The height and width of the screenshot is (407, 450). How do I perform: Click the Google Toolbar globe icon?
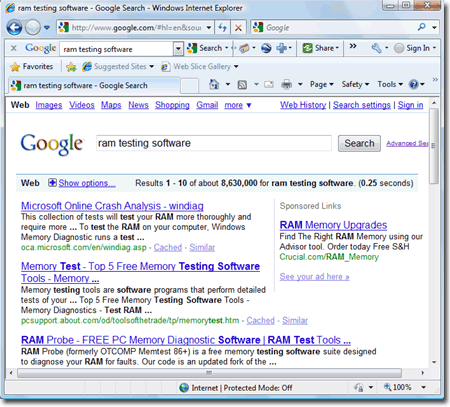[266, 48]
